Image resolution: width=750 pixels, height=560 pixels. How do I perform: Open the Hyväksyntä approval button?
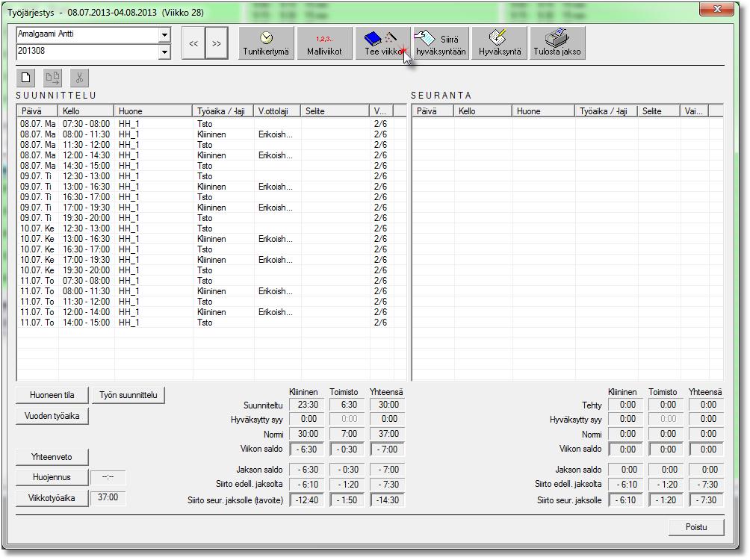pos(499,43)
